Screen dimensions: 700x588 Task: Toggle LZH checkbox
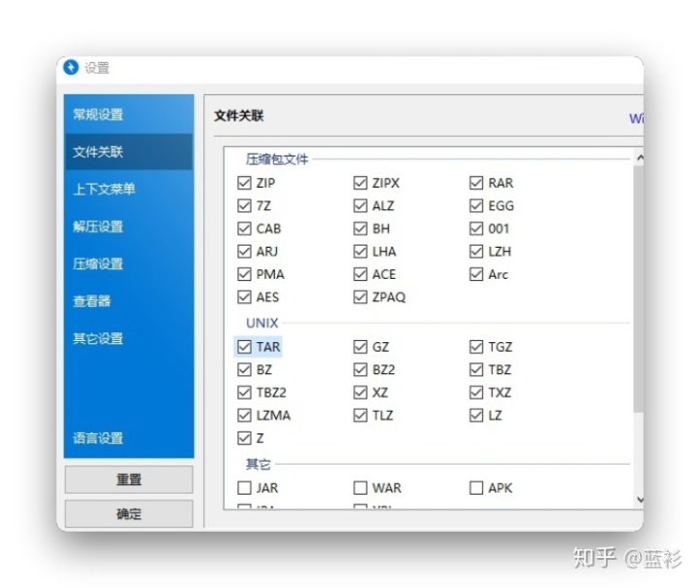tap(476, 251)
